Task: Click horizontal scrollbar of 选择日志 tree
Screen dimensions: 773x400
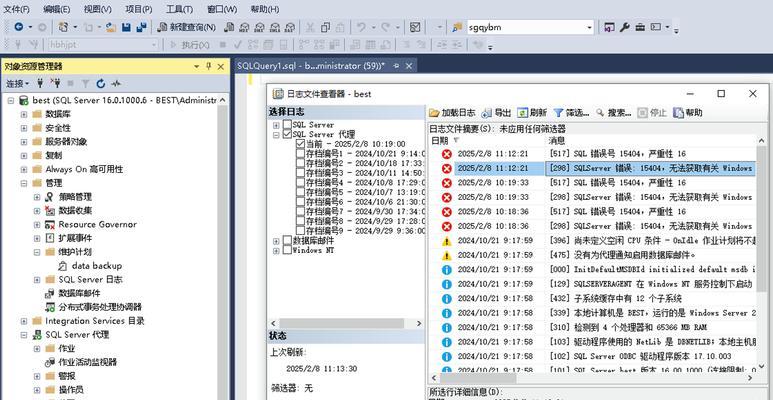Action: [x=343, y=324]
